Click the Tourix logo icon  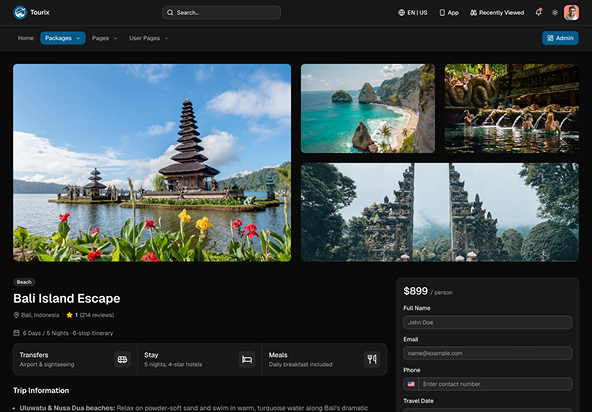pos(20,12)
